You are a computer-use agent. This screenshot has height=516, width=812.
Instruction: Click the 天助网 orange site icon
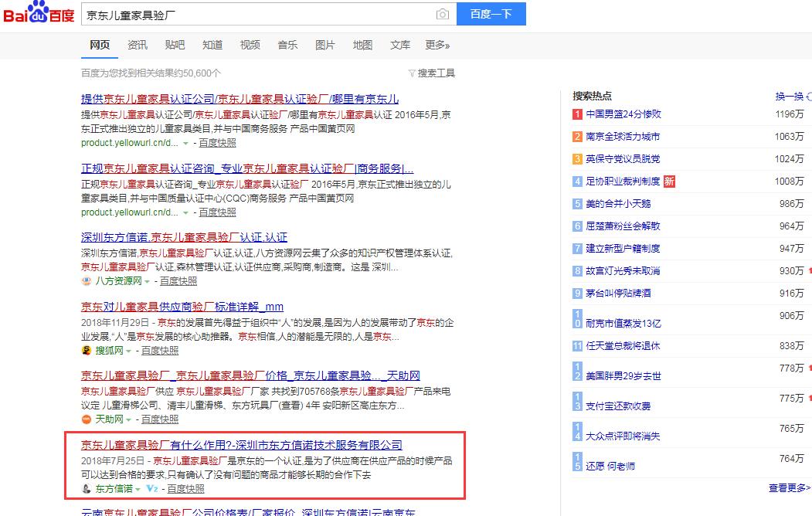(87, 419)
